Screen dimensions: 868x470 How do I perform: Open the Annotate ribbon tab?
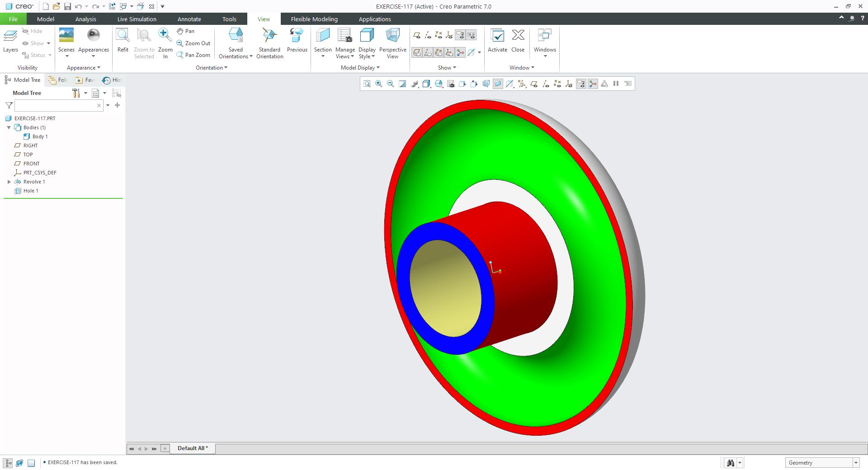189,19
